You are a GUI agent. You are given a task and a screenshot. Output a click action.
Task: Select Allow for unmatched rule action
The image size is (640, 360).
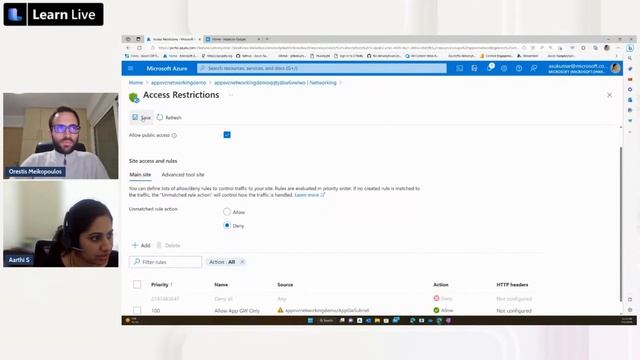pos(227,212)
